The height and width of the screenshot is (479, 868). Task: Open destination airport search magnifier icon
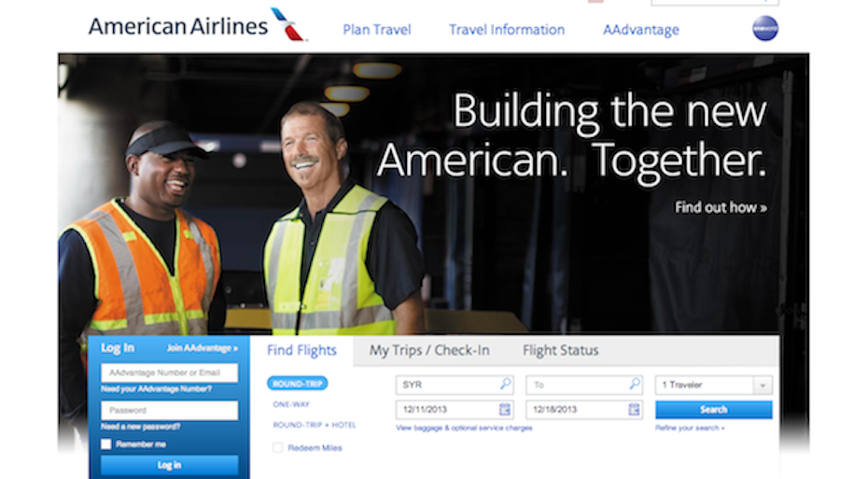635,383
